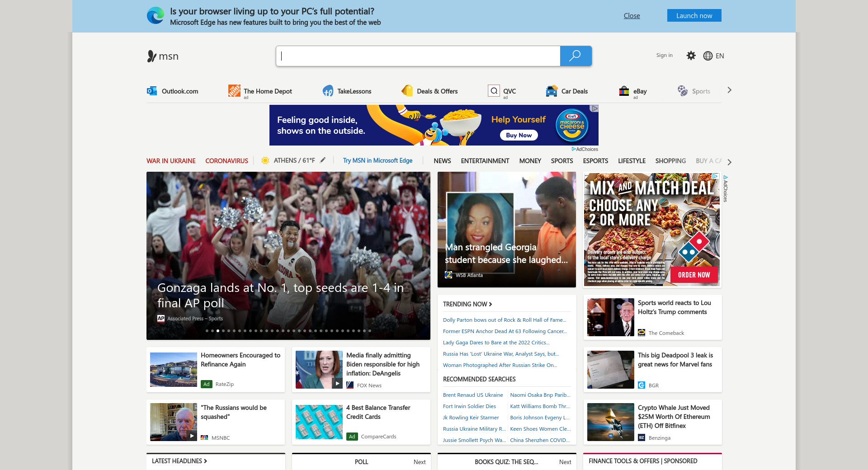Click Brent Renaud US Ukraine search
Viewport: 868px width, 470px height.
click(473, 395)
